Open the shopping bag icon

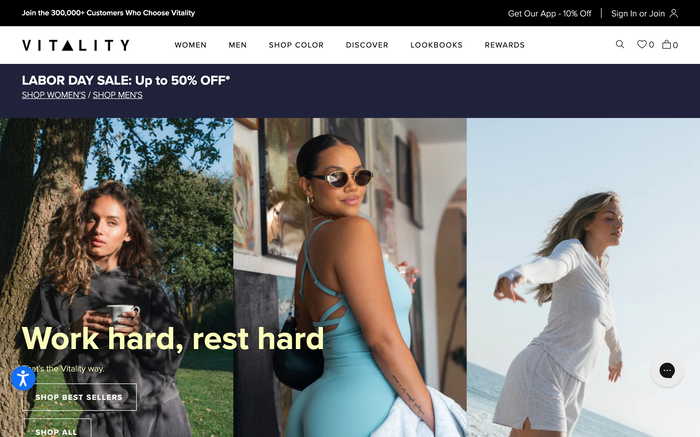(x=667, y=44)
